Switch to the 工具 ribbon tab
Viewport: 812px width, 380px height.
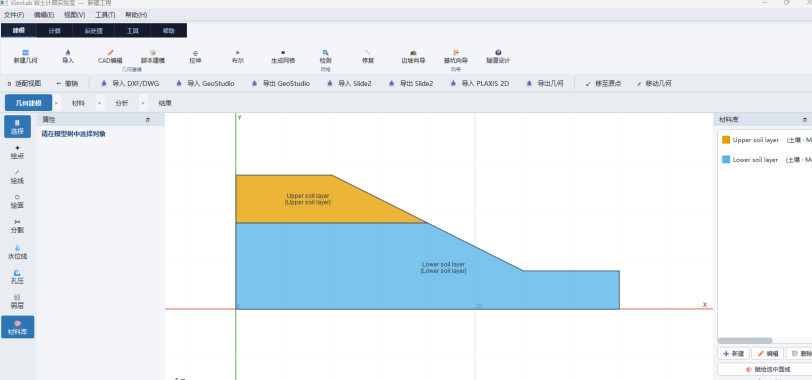(x=133, y=31)
